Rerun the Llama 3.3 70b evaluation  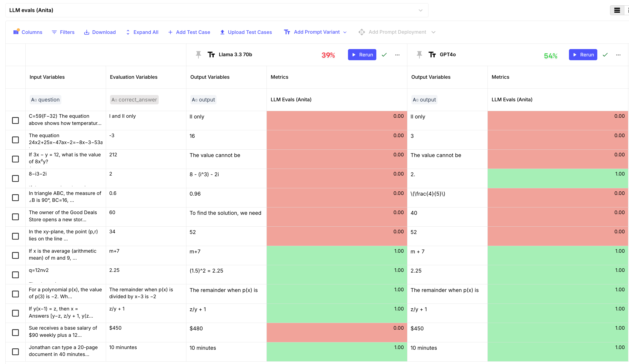tap(362, 55)
